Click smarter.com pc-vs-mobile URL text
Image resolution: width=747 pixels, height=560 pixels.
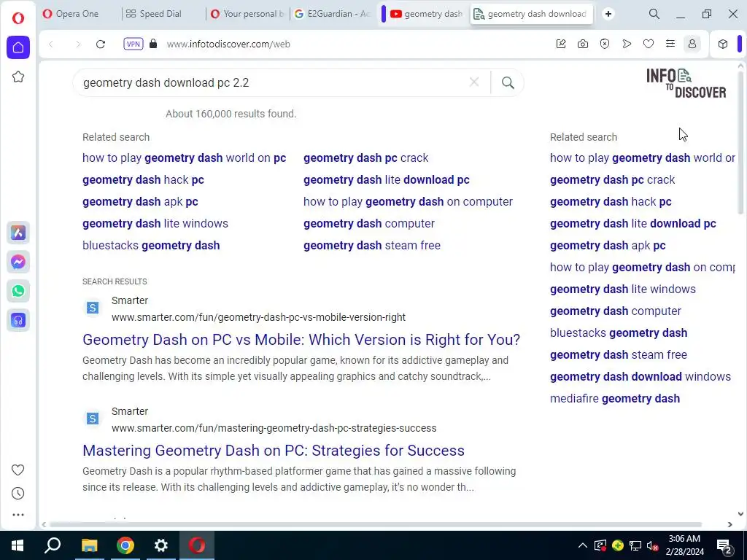[x=259, y=317]
